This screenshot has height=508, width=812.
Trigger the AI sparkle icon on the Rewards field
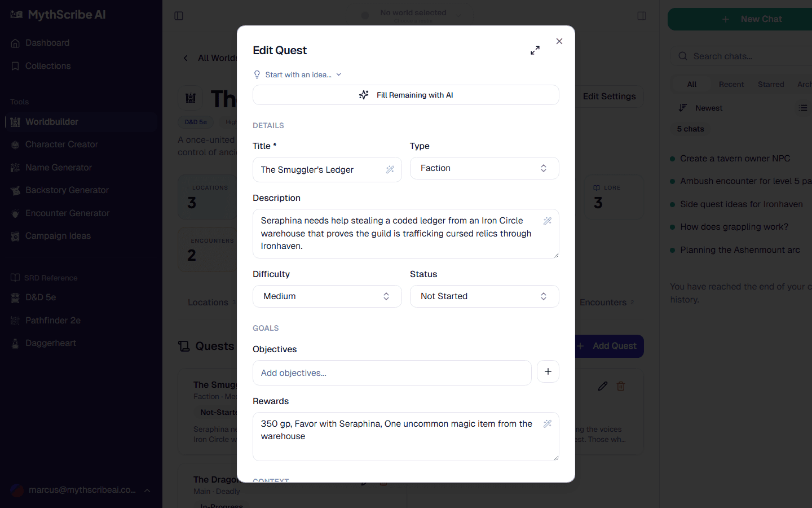(547, 423)
